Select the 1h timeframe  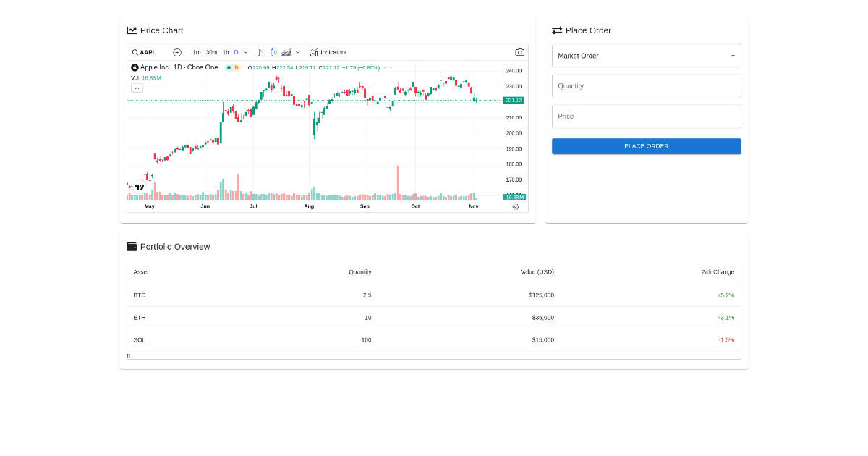tap(226, 52)
